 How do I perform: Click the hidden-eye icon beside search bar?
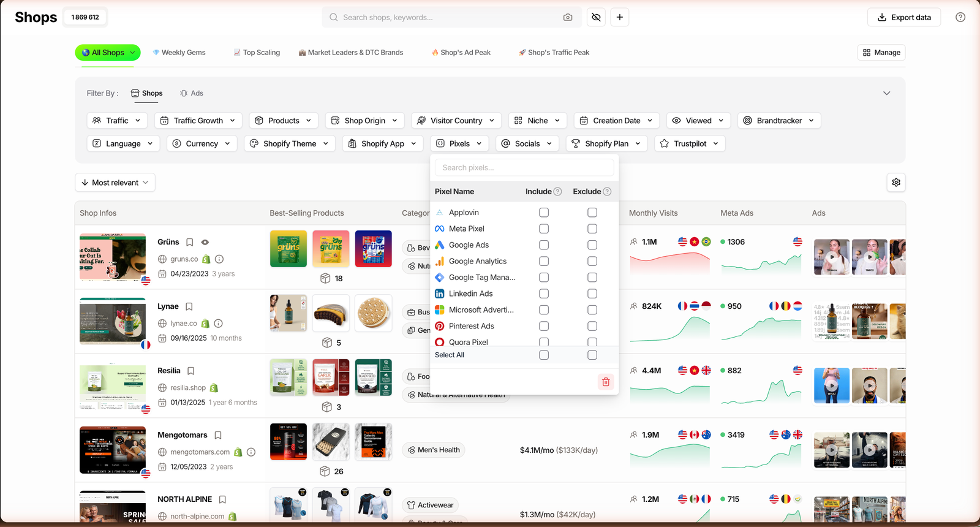[x=596, y=17]
